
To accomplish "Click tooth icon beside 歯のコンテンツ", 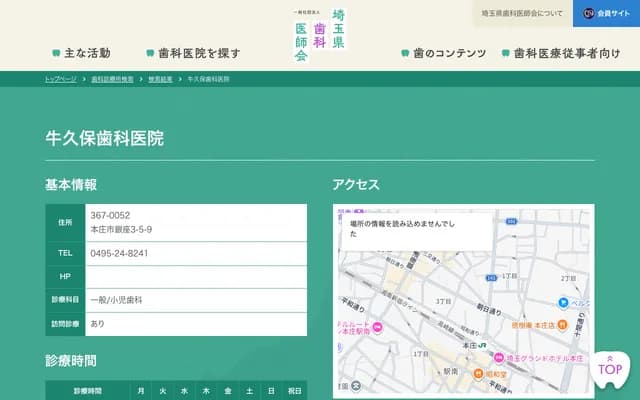I will tap(405, 53).
